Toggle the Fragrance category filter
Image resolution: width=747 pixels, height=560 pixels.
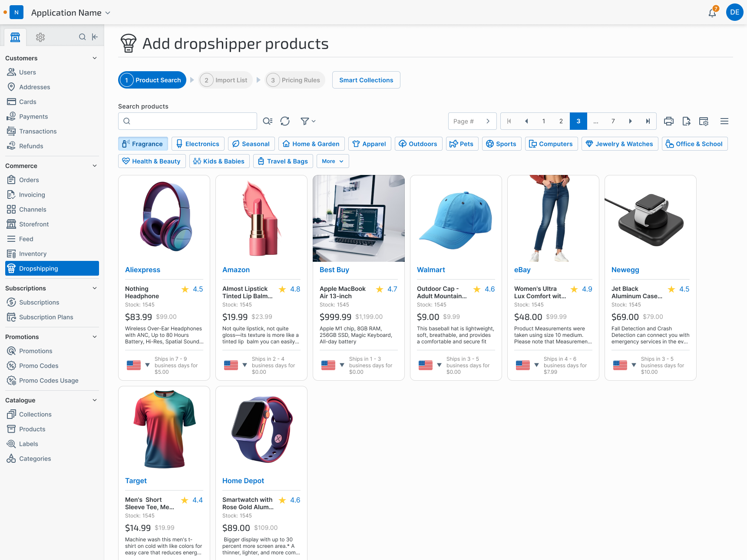tap(143, 144)
